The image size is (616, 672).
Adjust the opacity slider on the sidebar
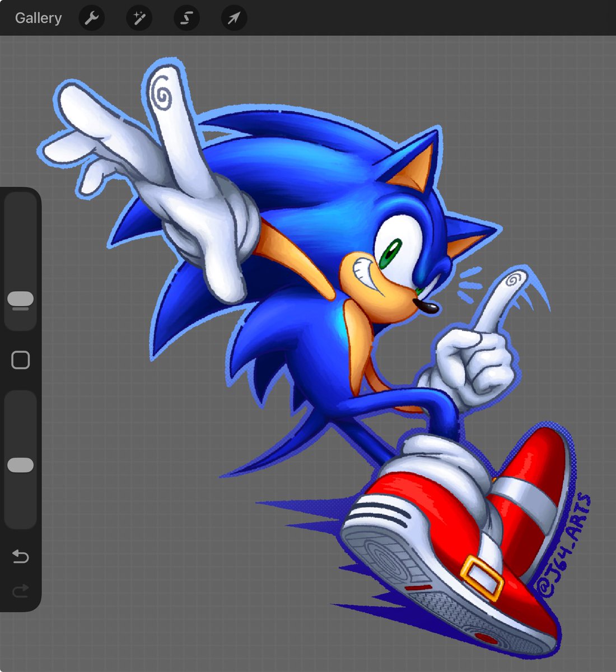click(20, 464)
